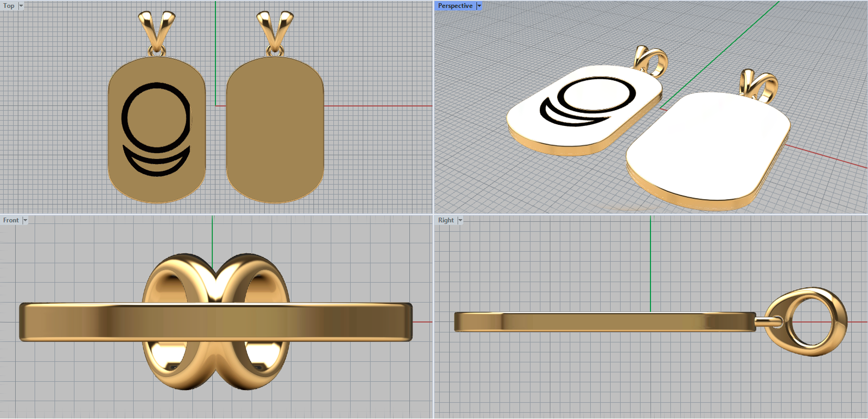The width and height of the screenshot is (868, 419).
Task: Activate the Perspective viewport title label
Action: 455,6
